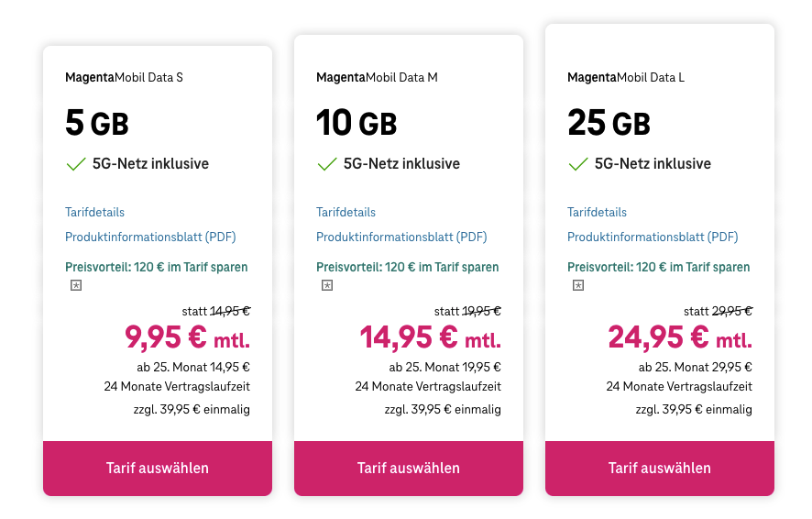Click the MagentaMobil Data M title
812x519 pixels.
377,77
